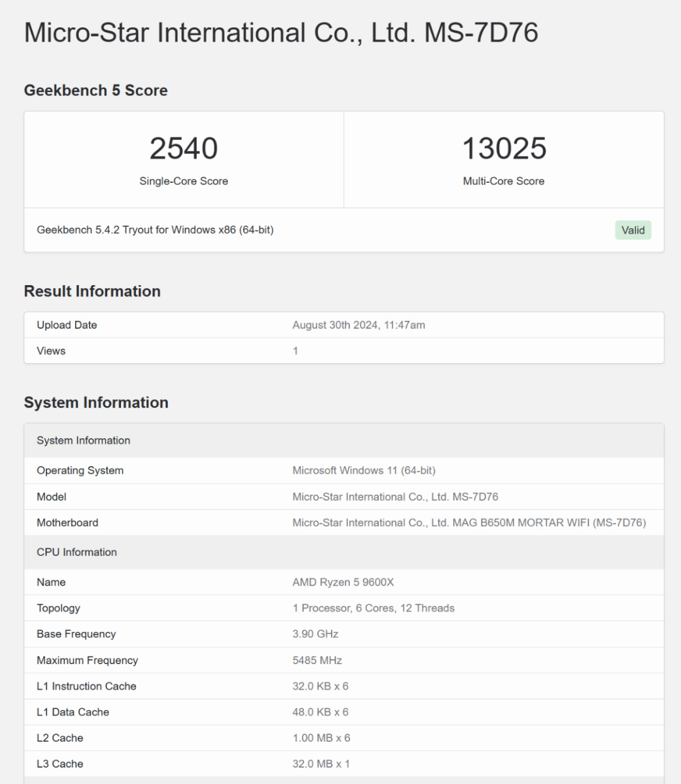This screenshot has height=784, width=681.
Task: Click the '48.0 KB x 6' value
Action: pos(320,712)
